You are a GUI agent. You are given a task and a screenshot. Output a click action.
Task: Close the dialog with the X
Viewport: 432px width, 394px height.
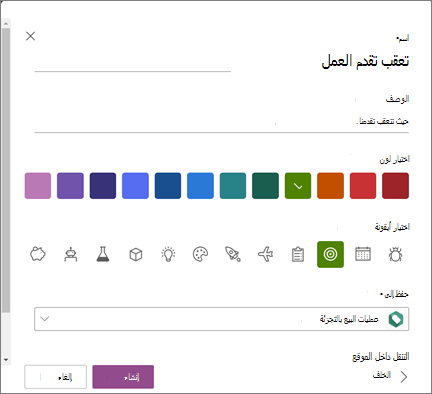tap(31, 36)
